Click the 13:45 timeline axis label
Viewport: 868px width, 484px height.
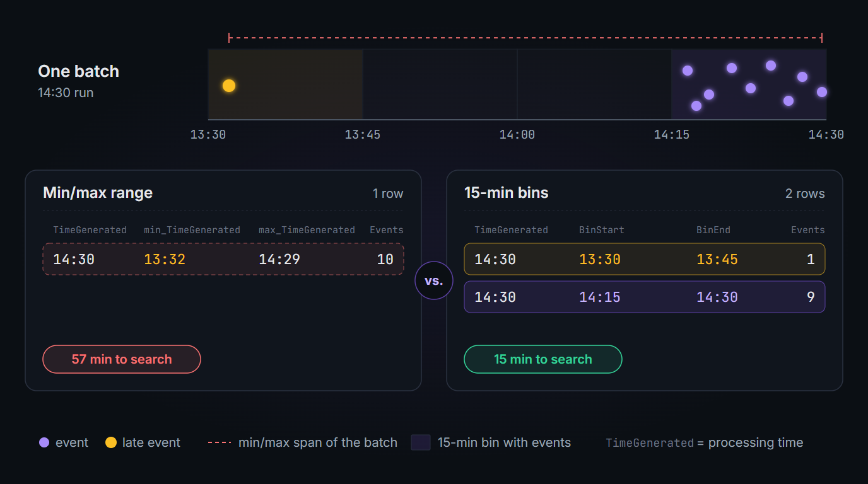tap(363, 134)
